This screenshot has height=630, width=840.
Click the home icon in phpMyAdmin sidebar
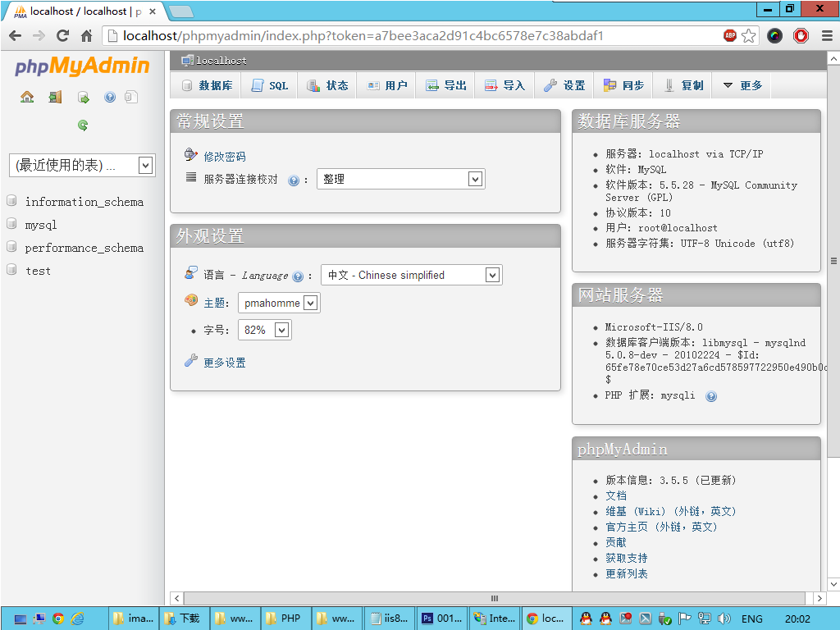pyautogui.click(x=27, y=97)
